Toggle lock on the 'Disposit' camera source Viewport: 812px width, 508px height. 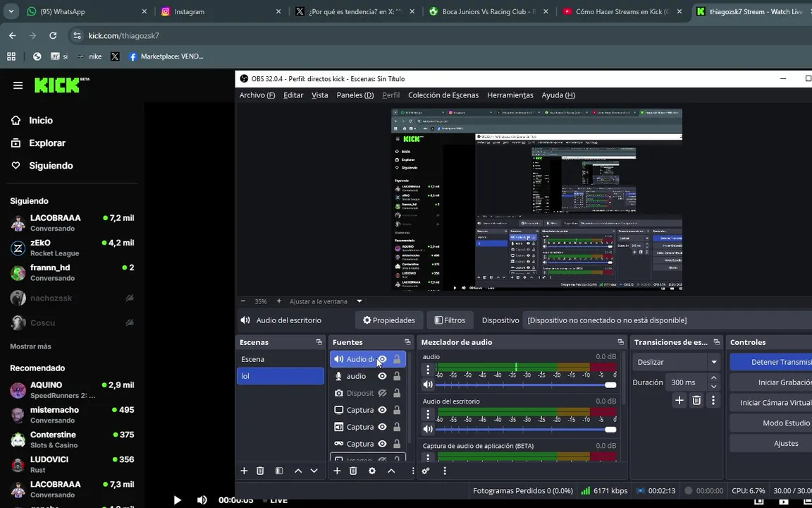[x=397, y=393]
